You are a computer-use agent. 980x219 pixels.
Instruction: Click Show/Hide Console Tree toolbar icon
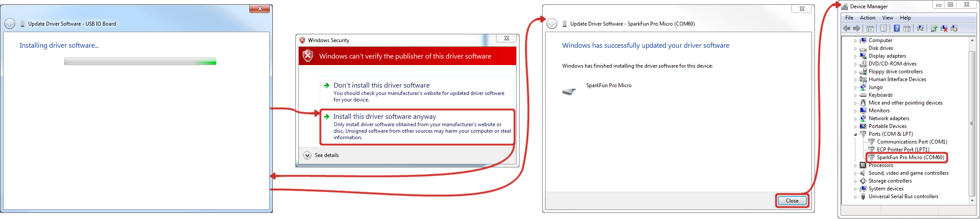(870, 29)
